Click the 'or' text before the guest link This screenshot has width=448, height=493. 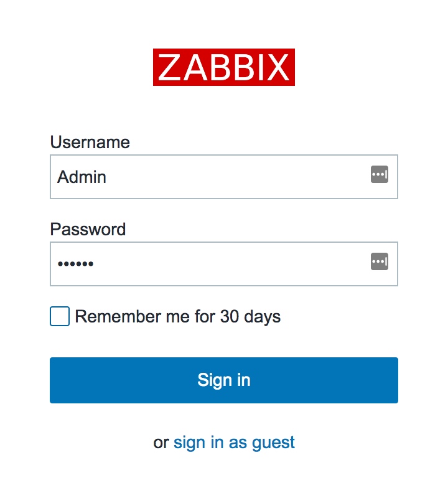pos(161,443)
